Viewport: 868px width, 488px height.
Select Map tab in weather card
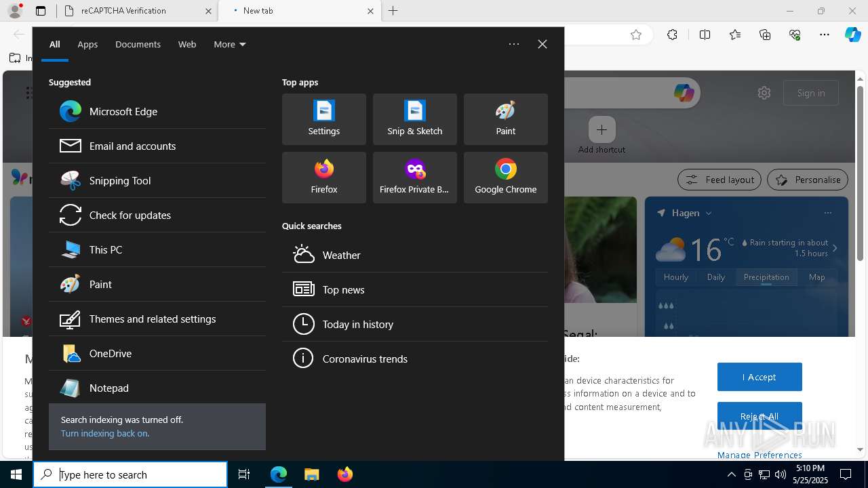coord(817,277)
